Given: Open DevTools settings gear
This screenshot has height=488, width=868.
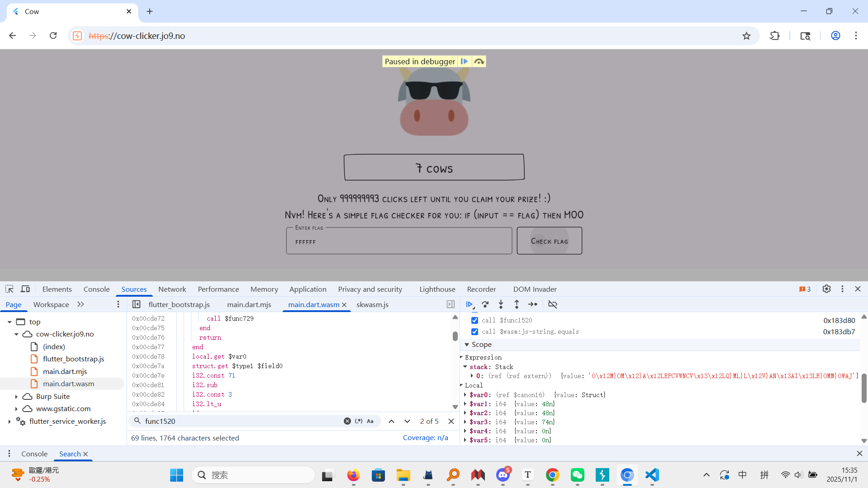Looking at the screenshot, I should pyautogui.click(x=826, y=289).
